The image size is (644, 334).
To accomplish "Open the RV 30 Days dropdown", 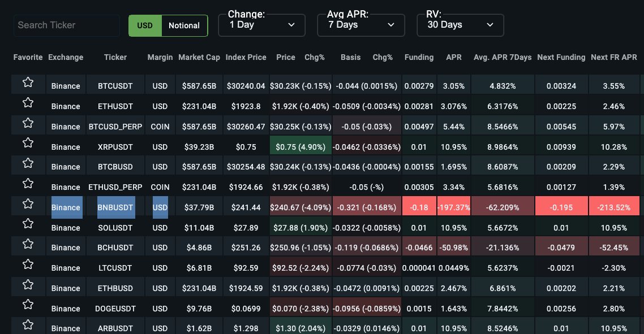I will pos(460,25).
